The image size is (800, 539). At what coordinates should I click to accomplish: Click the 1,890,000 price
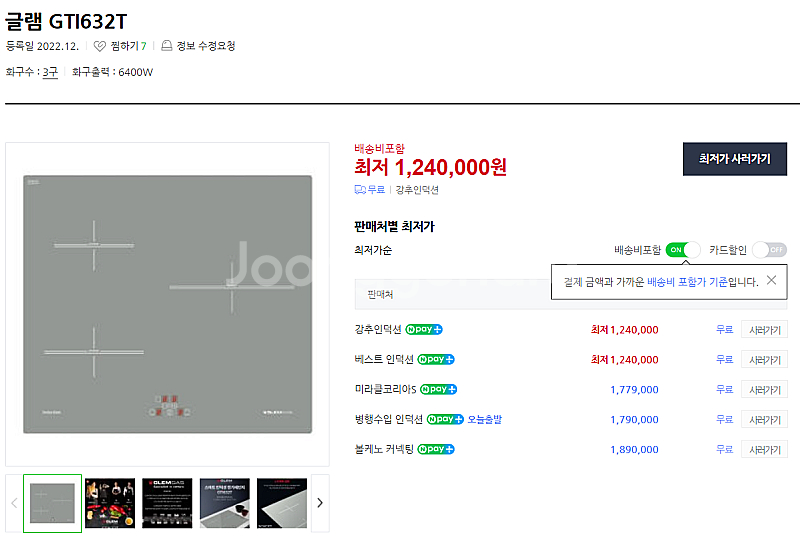[x=634, y=450]
